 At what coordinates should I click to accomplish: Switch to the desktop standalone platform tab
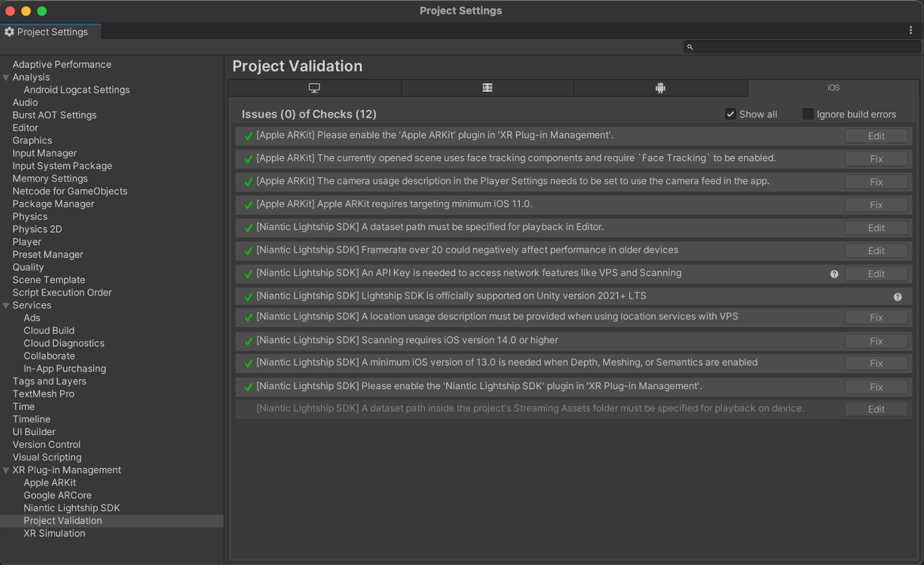314,88
